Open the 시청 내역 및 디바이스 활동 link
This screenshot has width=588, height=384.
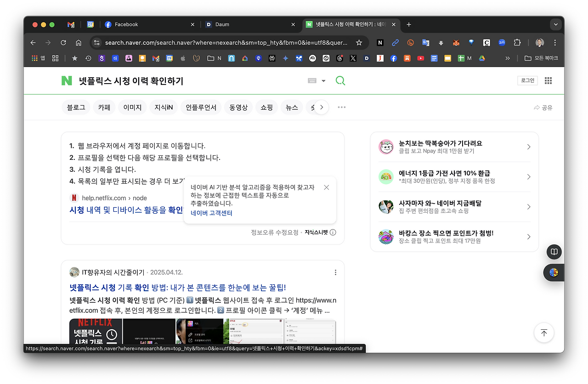tap(126, 210)
